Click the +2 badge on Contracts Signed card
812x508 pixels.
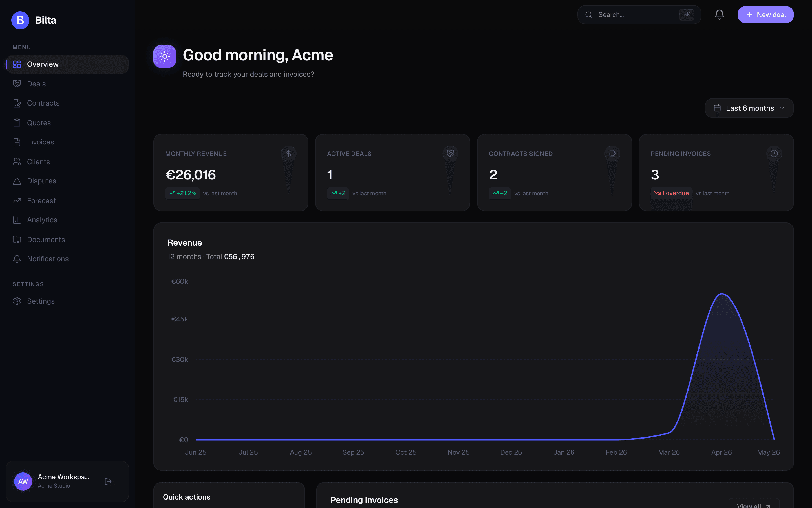500,193
